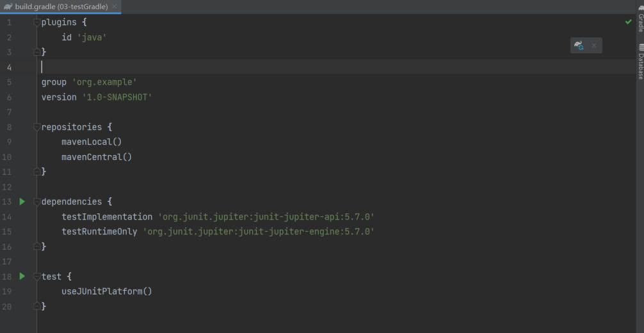644x333 pixels.
Task: Click line number 17 in the gutter
Action: (7, 261)
